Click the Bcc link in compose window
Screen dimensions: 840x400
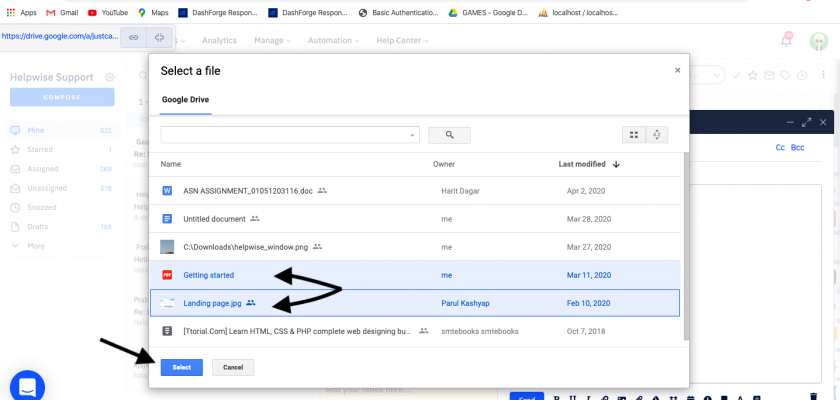(797, 148)
